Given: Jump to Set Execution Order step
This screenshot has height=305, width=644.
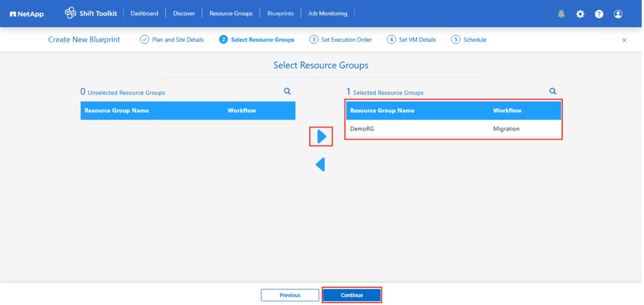Looking at the screenshot, I should click(x=341, y=40).
